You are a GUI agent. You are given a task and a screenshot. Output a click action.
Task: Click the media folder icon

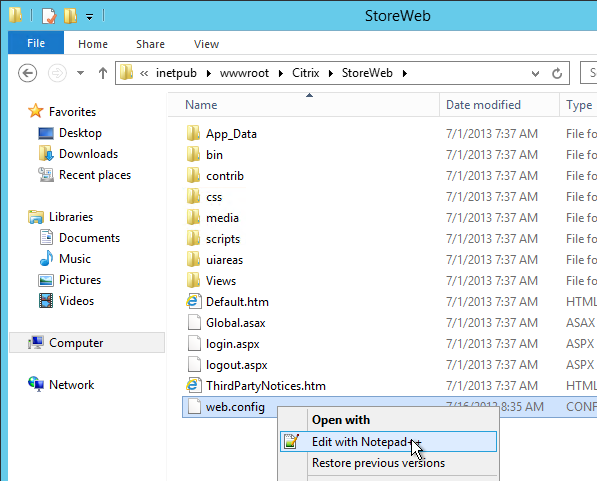(x=193, y=217)
